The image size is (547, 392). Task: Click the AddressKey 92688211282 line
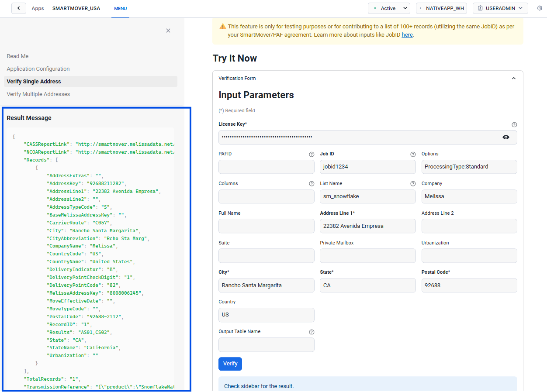(87, 183)
